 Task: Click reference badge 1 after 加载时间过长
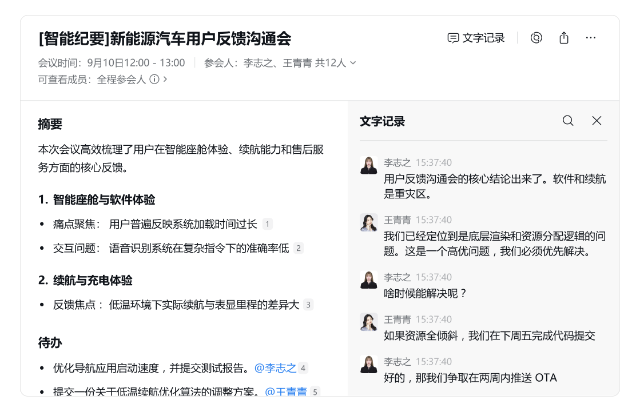[267, 224]
